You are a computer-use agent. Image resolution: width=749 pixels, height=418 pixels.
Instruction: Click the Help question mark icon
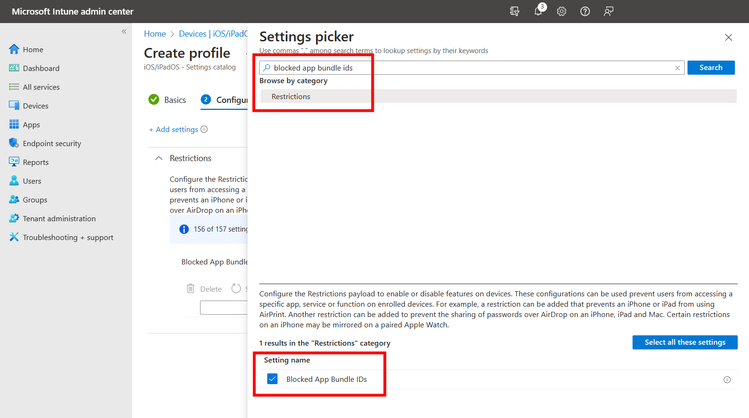point(585,11)
